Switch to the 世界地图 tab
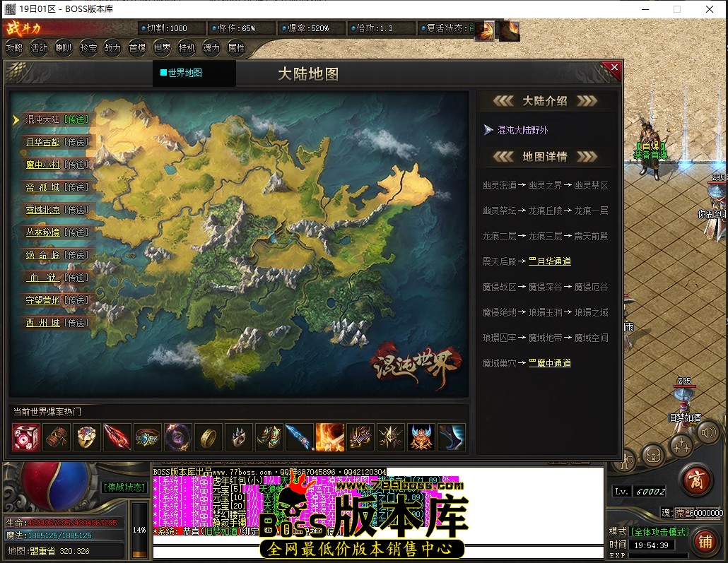This screenshot has height=563, width=728. pyautogui.click(x=181, y=73)
